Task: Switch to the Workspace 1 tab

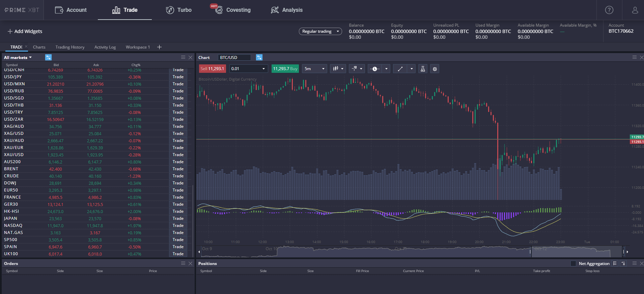Action: click(x=138, y=47)
